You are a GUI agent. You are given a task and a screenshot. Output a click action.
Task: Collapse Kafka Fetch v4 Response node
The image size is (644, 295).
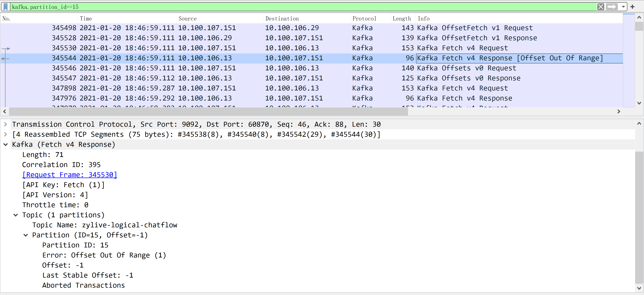(6, 145)
